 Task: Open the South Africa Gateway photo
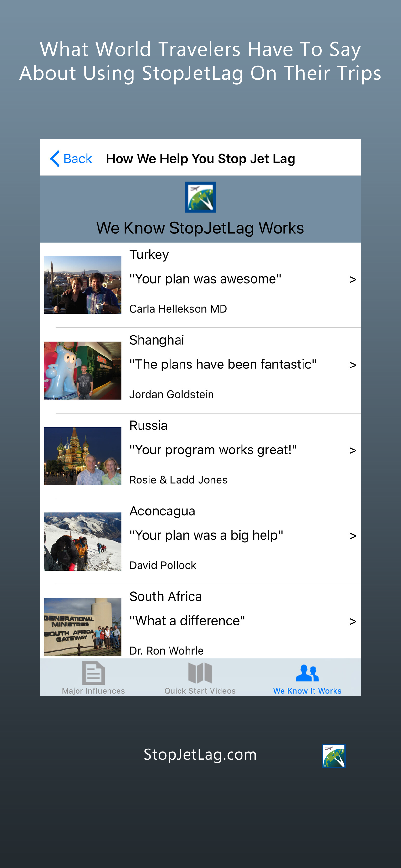coord(83,627)
